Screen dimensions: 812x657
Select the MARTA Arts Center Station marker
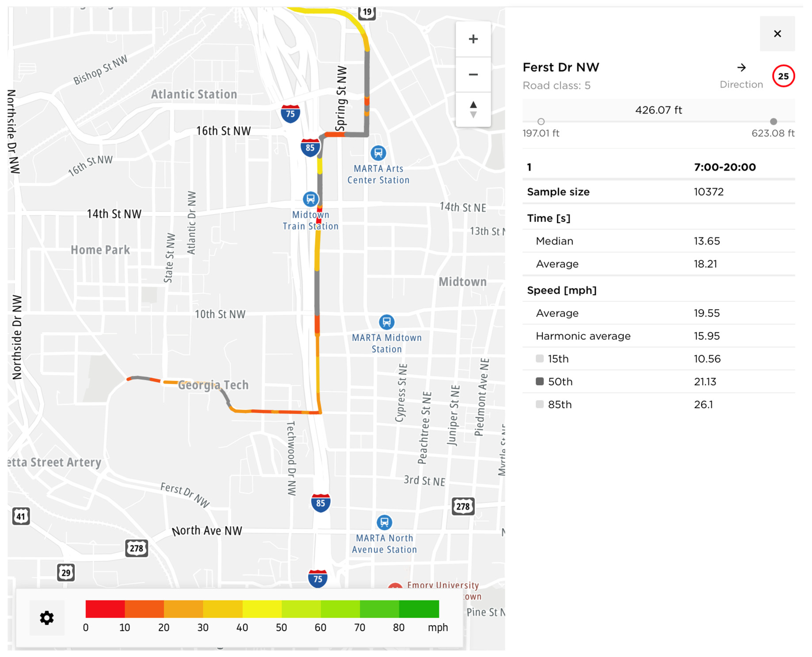[378, 153]
